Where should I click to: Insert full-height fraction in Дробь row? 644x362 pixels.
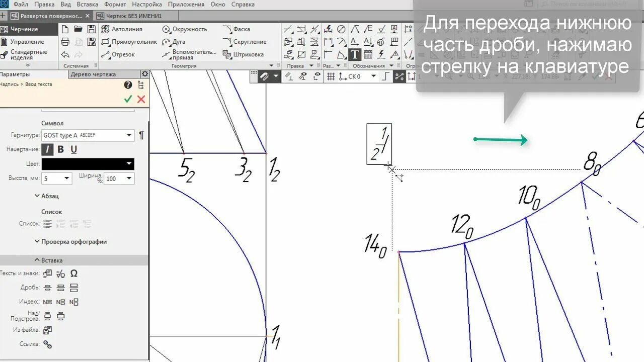point(74,288)
